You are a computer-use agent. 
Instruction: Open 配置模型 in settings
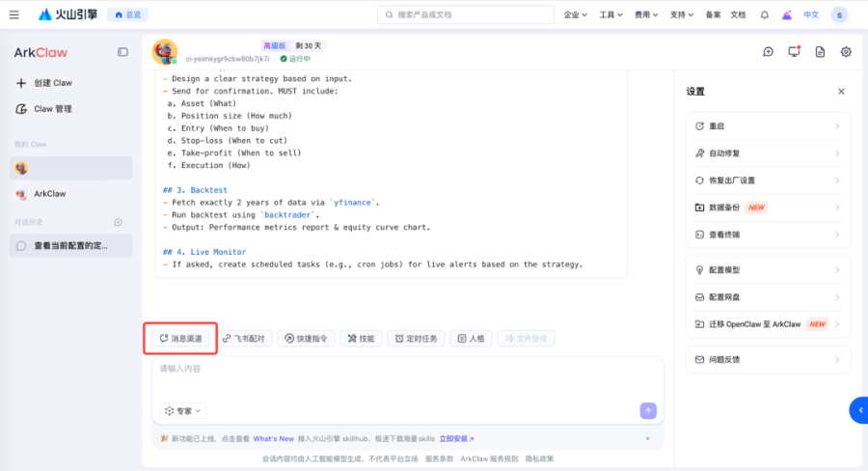coord(768,270)
